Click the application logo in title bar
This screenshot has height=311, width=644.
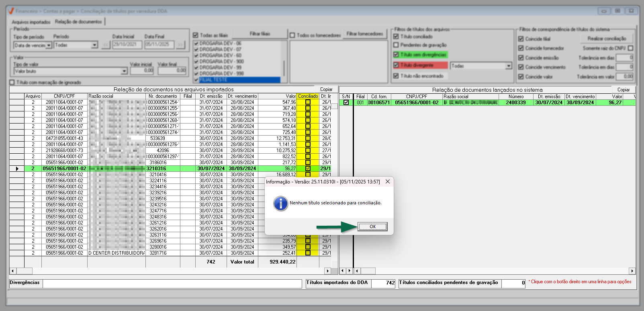click(11, 11)
